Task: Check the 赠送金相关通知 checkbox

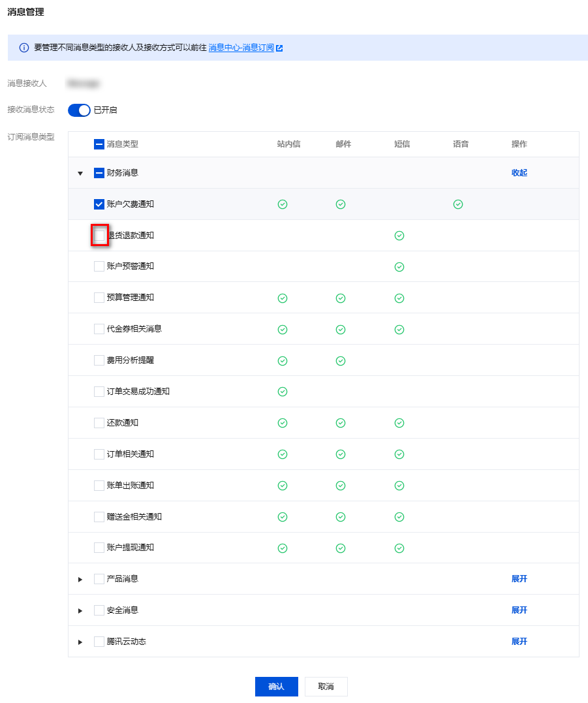Action: [99, 517]
